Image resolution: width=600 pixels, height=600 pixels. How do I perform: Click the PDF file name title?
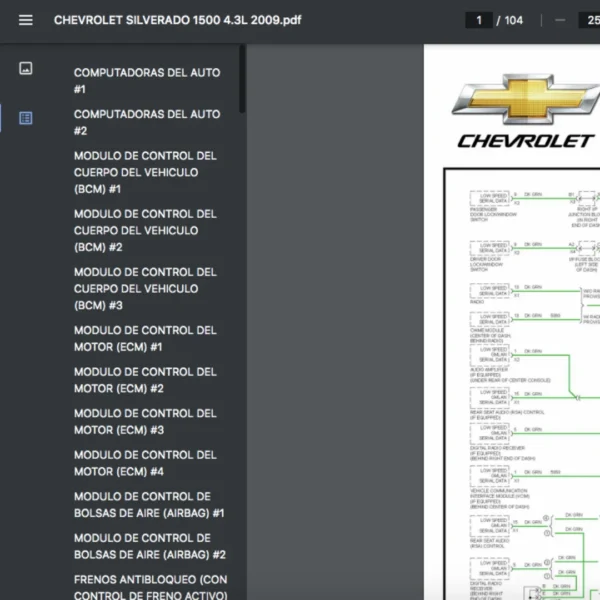178,20
